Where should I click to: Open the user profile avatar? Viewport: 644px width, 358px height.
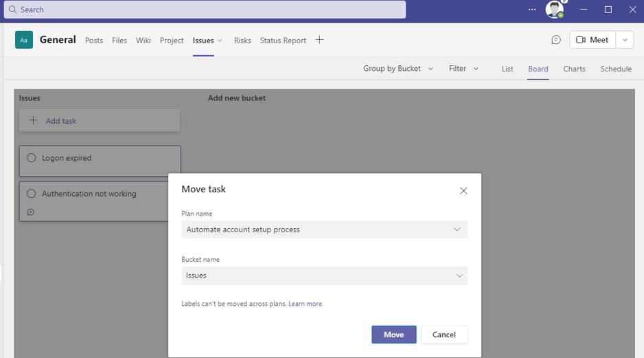point(554,9)
